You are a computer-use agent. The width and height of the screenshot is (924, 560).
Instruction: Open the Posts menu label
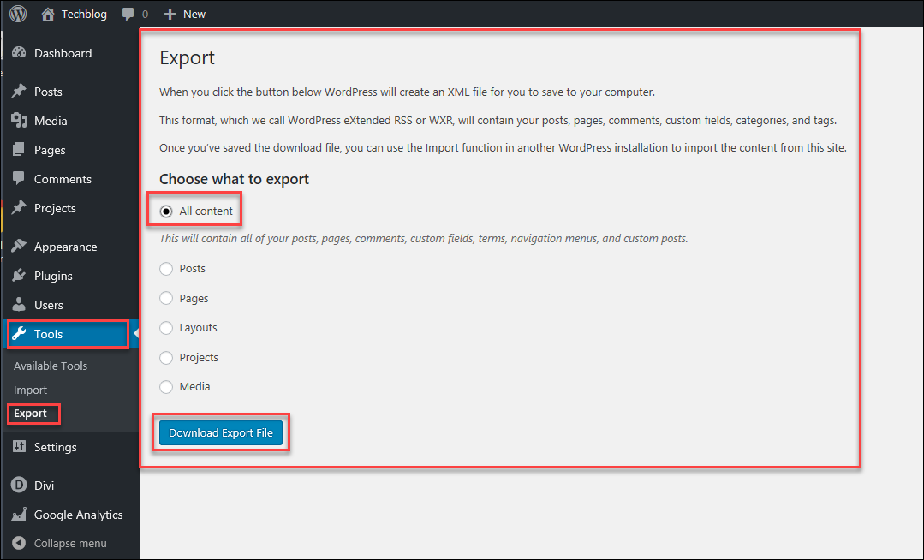pyautogui.click(x=48, y=92)
